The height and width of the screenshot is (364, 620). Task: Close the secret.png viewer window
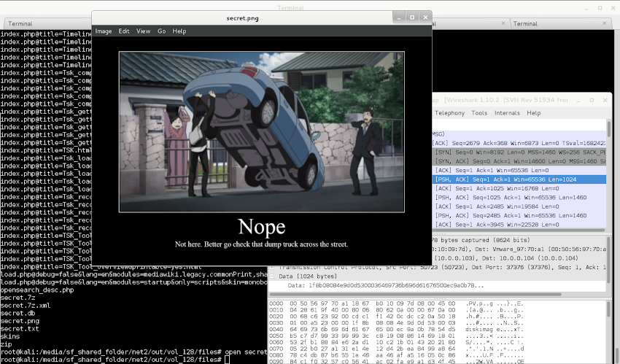click(425, 18)
